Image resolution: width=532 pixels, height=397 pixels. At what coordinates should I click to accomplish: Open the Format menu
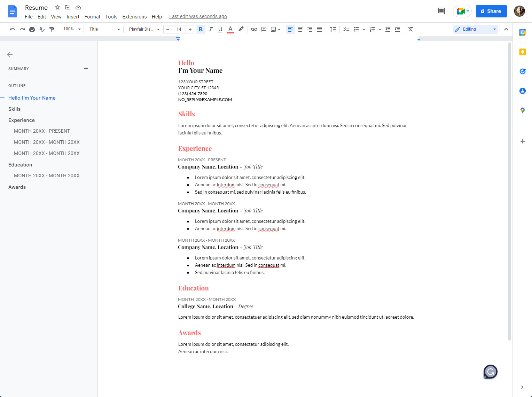pos(92,17)
